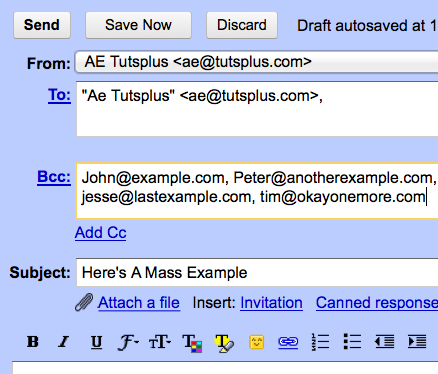Click the Draft autosaved status text
This screenshot has width=438, height=374.
tap(367, 26)
